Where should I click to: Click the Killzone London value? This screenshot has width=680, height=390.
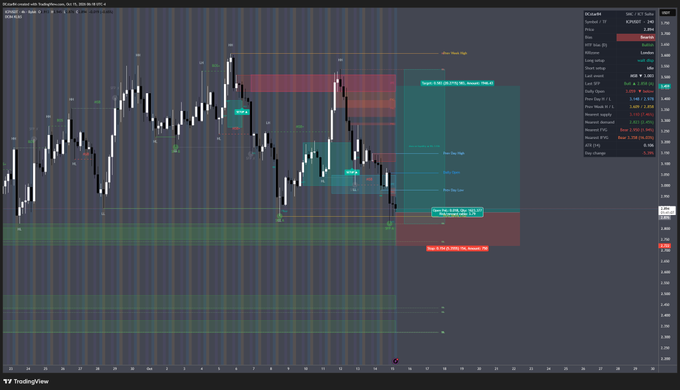(x=647, y=52)
